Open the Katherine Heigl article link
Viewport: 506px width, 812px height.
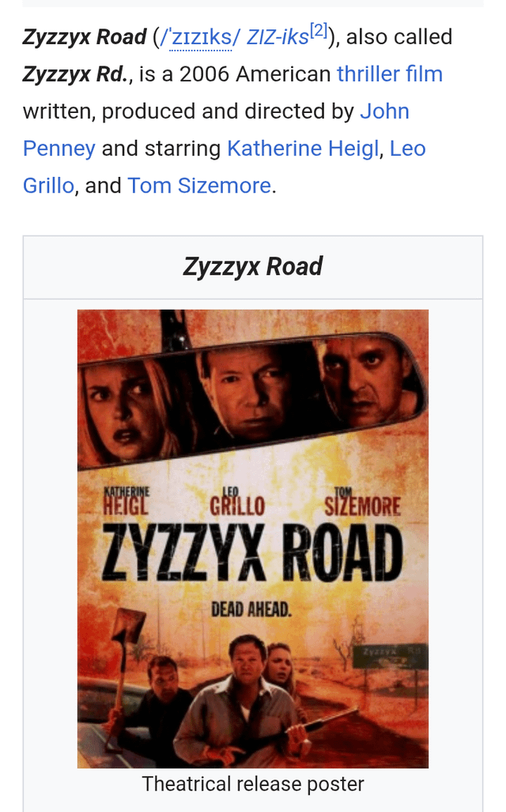click(304, 148)
